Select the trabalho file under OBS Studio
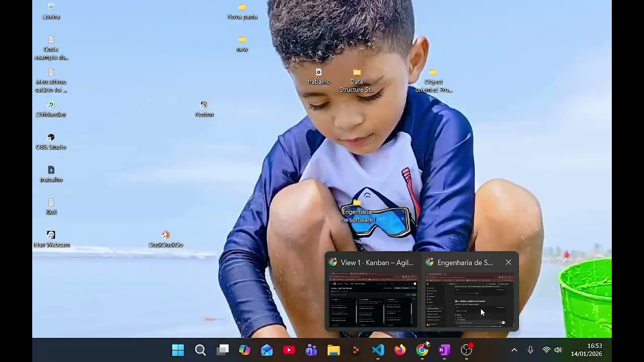This screenshot has width=644, height=362. point(51,174)
